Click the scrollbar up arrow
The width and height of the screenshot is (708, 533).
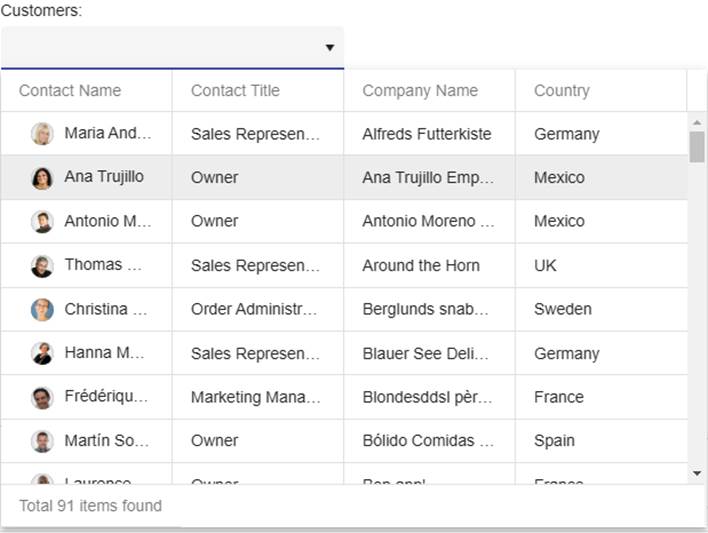point(697,122)
